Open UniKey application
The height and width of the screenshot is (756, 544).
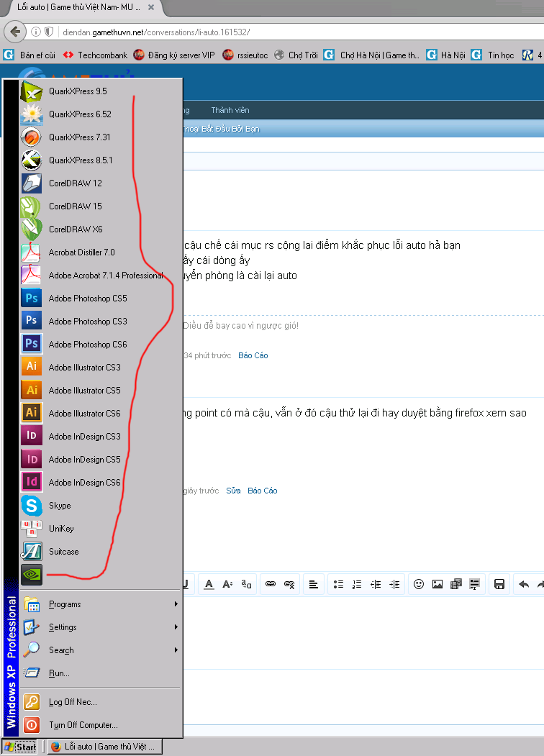click(x=61, y=529)
